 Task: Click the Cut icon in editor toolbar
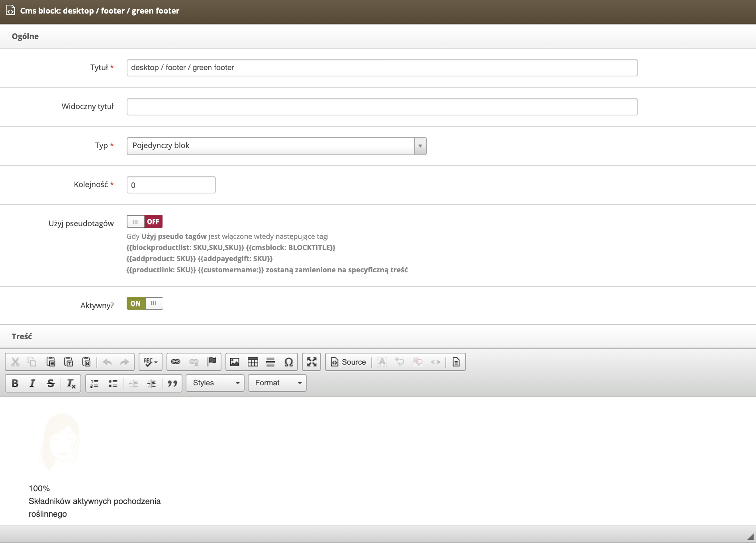click(x=15, y=362)
